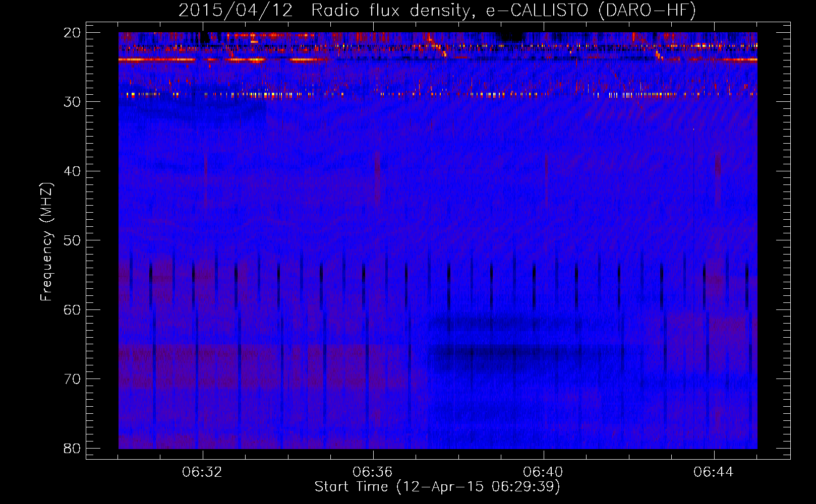Click the 'Frequency (MHZ)' axis label
The image size is (816, 504).
point(46,242)
